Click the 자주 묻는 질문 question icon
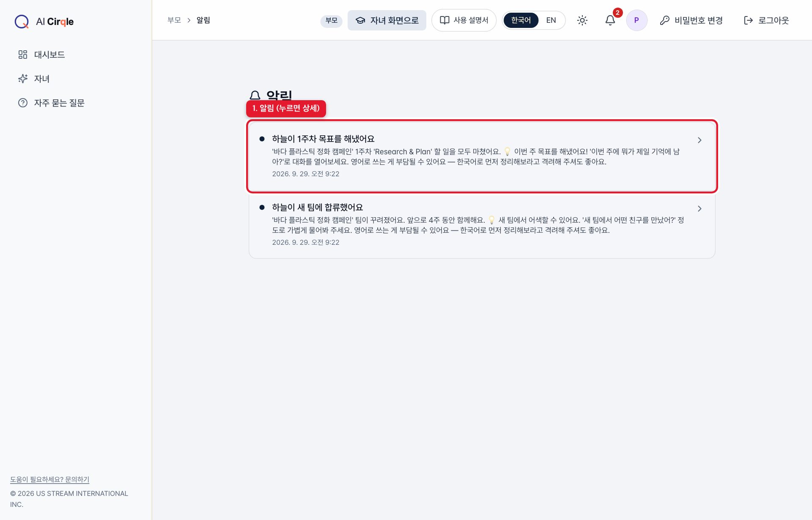 pyautogui.click(x=23, y=103)
